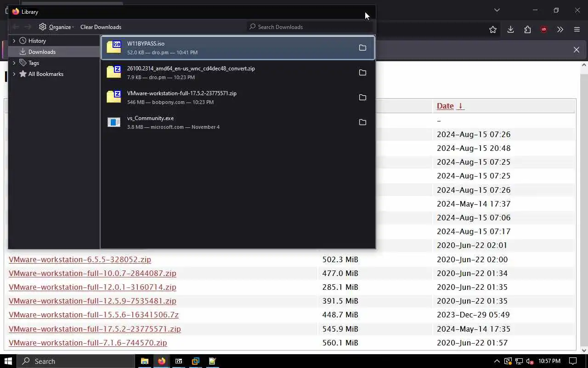Open the list all tabs dropdown

tap(497, 10)
